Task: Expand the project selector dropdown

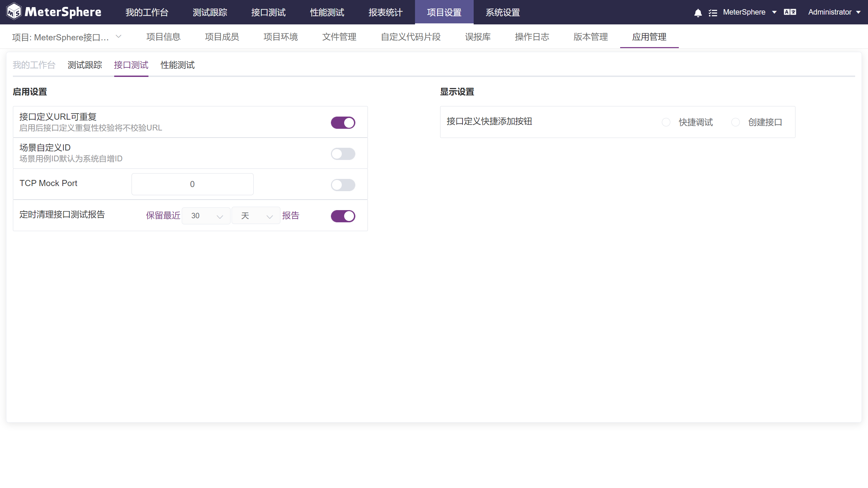Action: pos(118,37)
